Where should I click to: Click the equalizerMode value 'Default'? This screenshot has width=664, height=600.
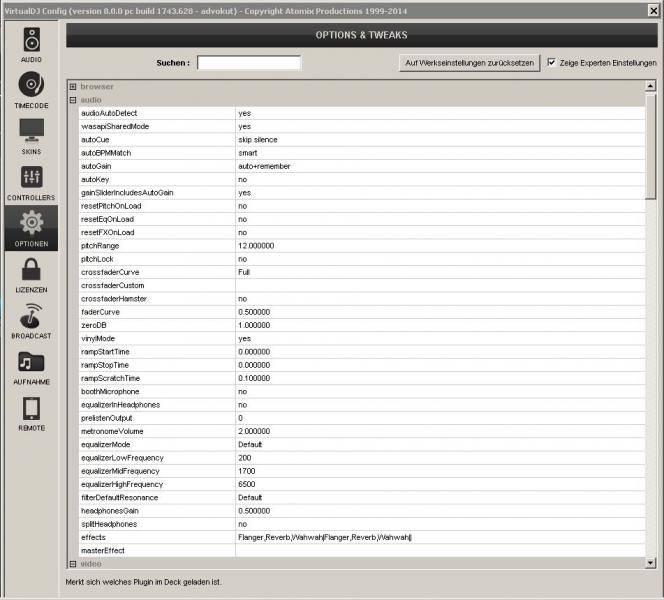click(250, 445)
